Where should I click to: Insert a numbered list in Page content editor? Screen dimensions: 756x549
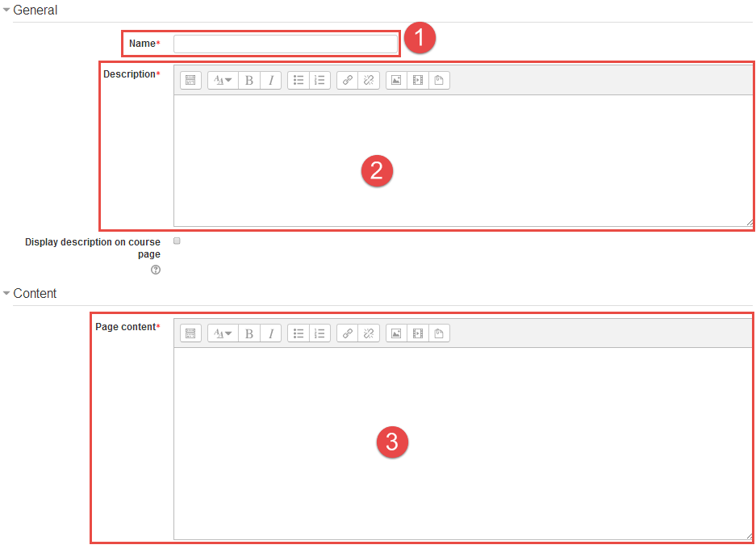320,333
